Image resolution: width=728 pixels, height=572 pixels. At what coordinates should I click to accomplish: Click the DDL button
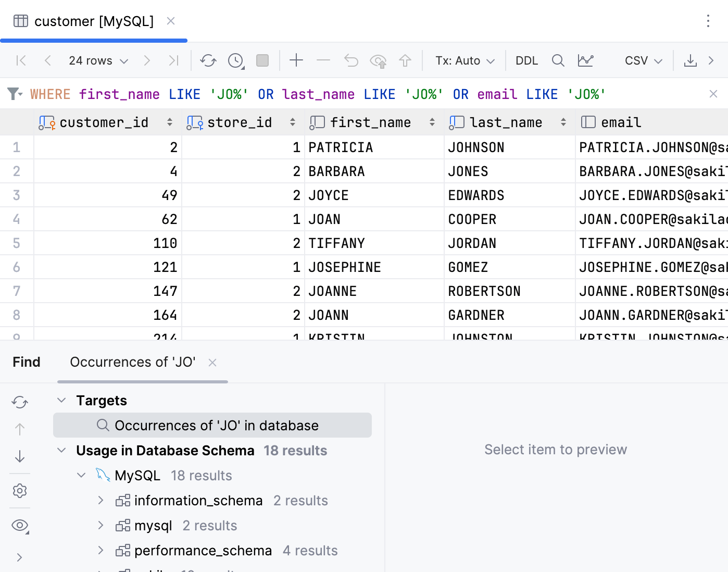click(x=526, y=60)
